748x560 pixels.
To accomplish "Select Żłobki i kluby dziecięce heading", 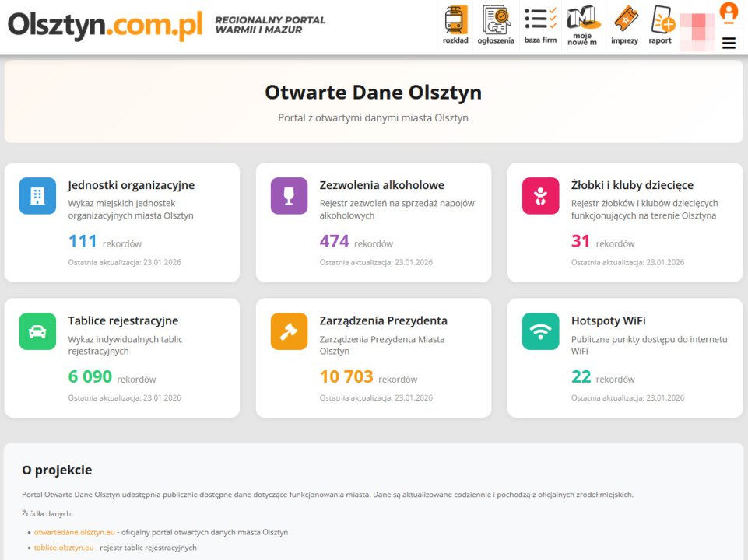I will [x=632, y=185].
